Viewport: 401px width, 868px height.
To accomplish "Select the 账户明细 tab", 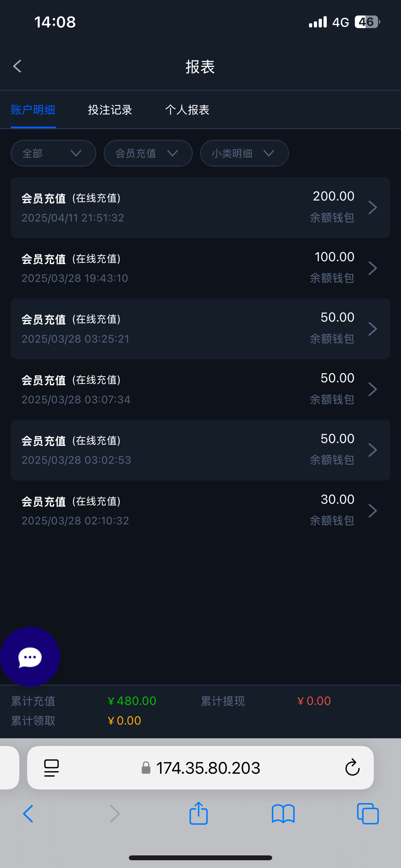I will [33, 110].
